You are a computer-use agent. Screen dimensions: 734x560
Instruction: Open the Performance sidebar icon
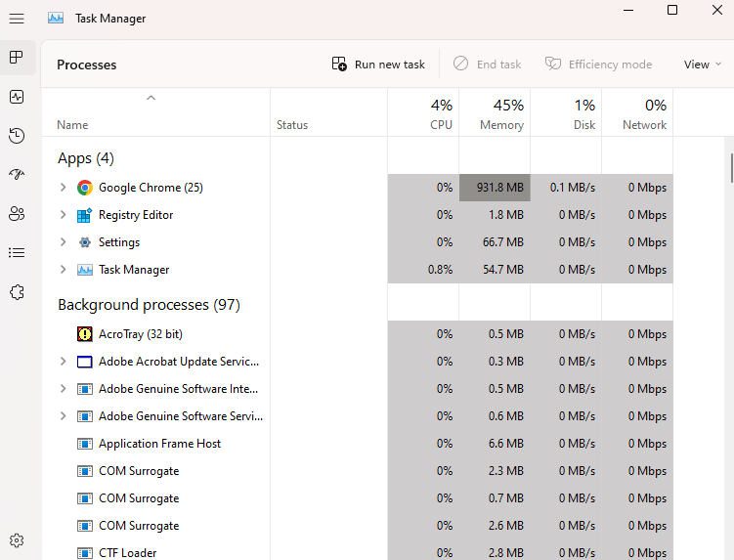(x=17, y=97)
